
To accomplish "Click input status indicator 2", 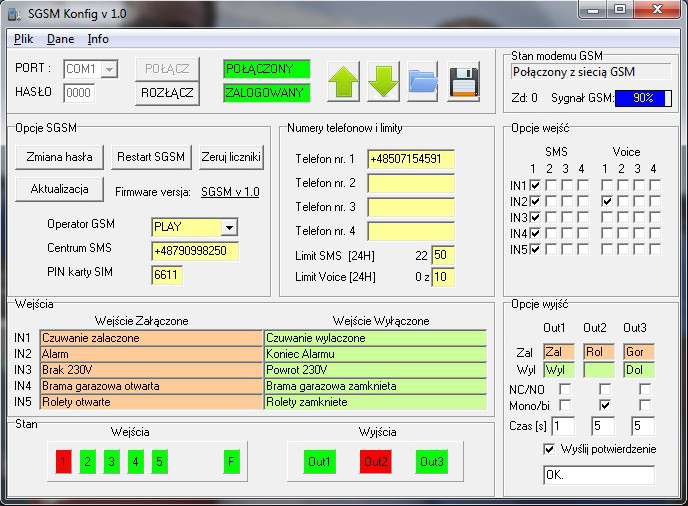I will pyautogui.click(x=88, y=462).
